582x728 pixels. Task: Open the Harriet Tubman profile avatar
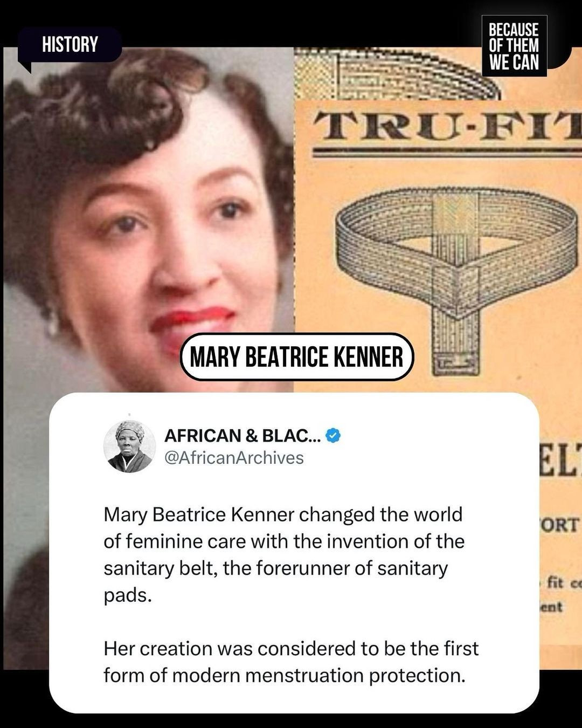129,447
